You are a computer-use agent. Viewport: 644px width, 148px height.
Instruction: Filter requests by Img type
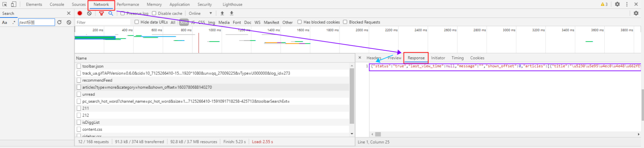pyautogui.click(x=212, y=22)
